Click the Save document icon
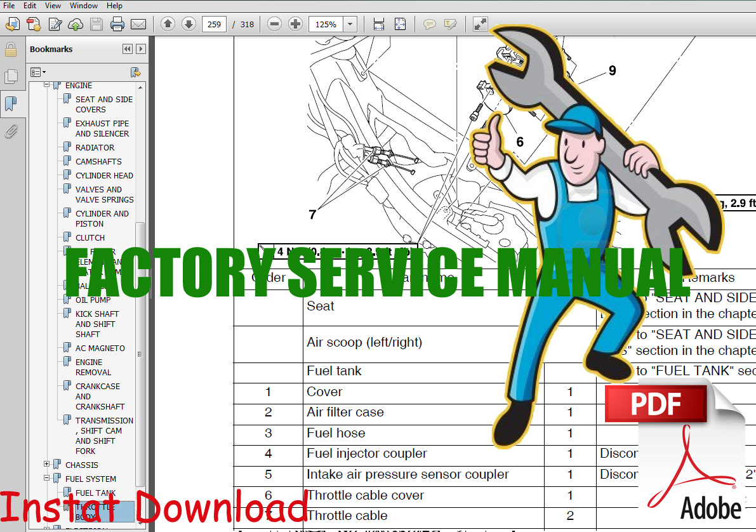 (96, 24)
